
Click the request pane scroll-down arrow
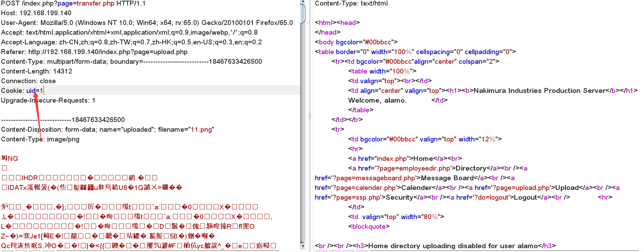tap(303, 246)
